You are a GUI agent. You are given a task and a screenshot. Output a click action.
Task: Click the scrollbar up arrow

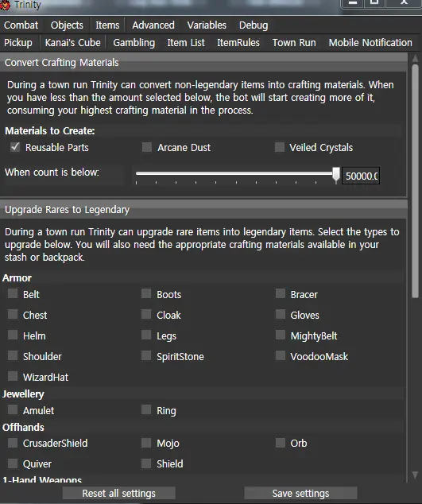415,59
